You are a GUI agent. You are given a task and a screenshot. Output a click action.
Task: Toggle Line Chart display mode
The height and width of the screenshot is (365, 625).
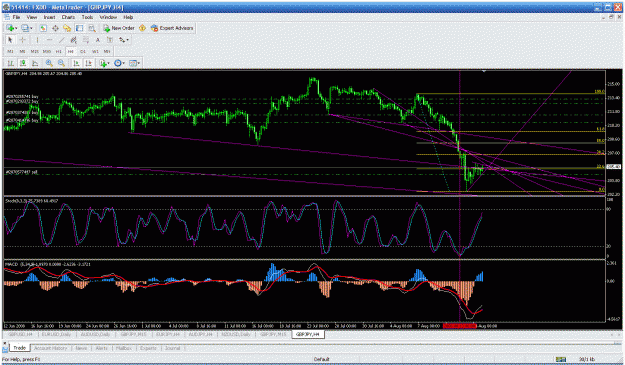point(35,63)
